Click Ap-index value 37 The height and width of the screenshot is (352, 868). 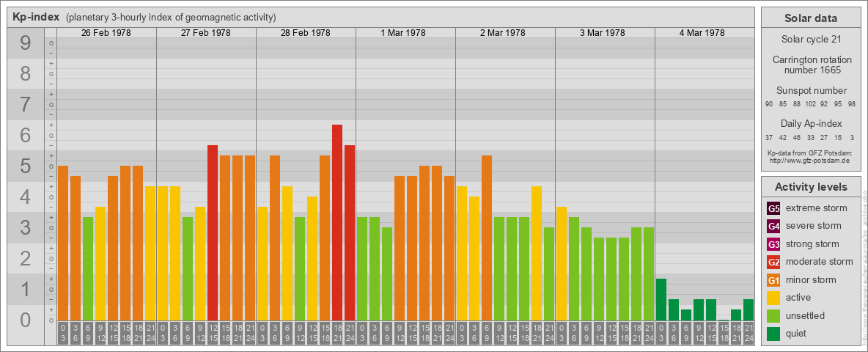click(x=769, y=137)
